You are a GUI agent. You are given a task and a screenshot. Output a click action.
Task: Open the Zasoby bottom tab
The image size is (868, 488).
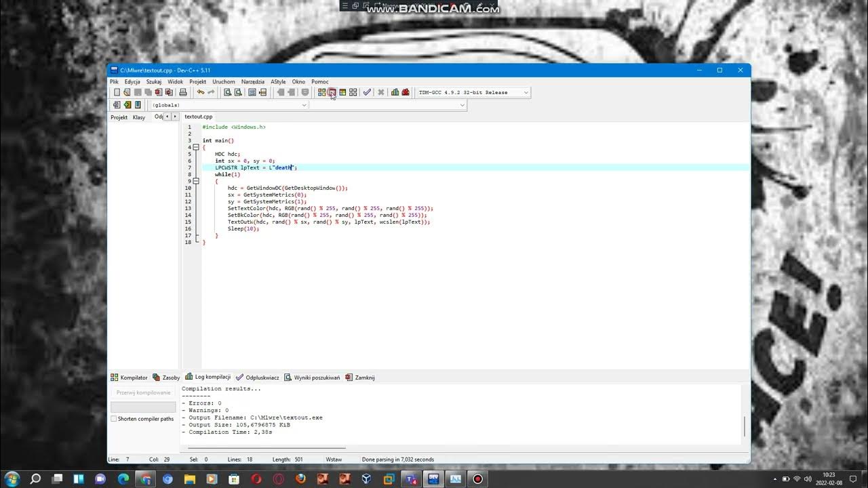pyautogui.click(x=167, y=378)
